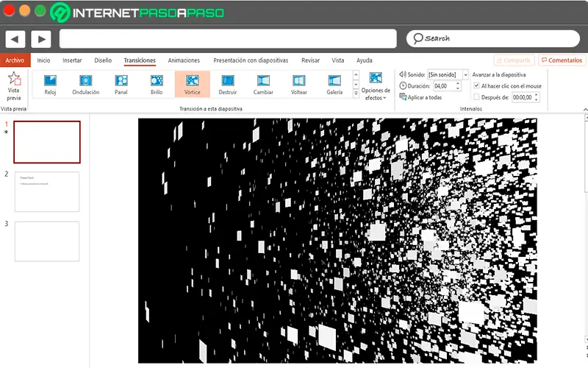Increase Duración with the spinner

click(x=458, y=83)
